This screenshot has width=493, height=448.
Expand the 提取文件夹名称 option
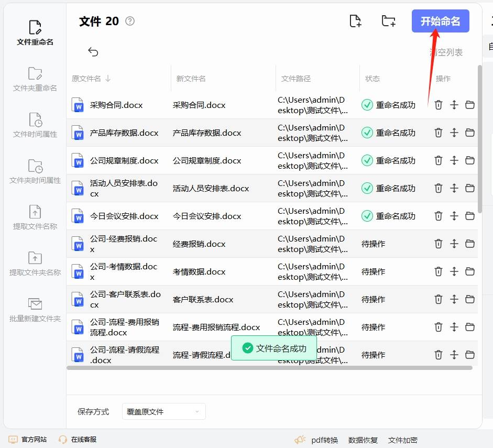click(35, 263)
